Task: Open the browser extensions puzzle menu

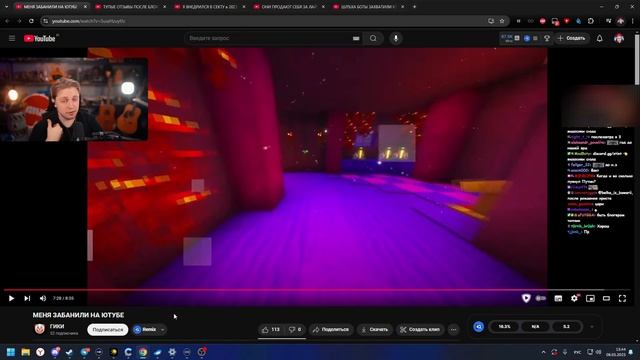Action: point(591,21)
